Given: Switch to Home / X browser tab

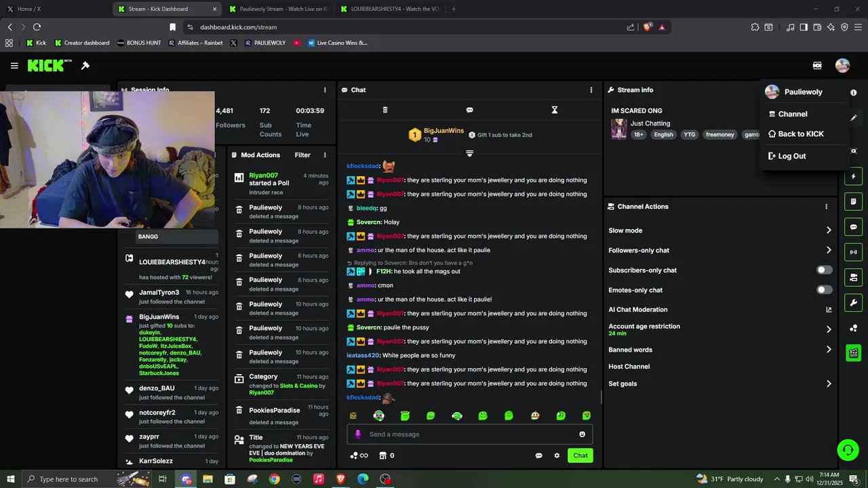Looking at the screenshot, I should (x=56, y=9).
